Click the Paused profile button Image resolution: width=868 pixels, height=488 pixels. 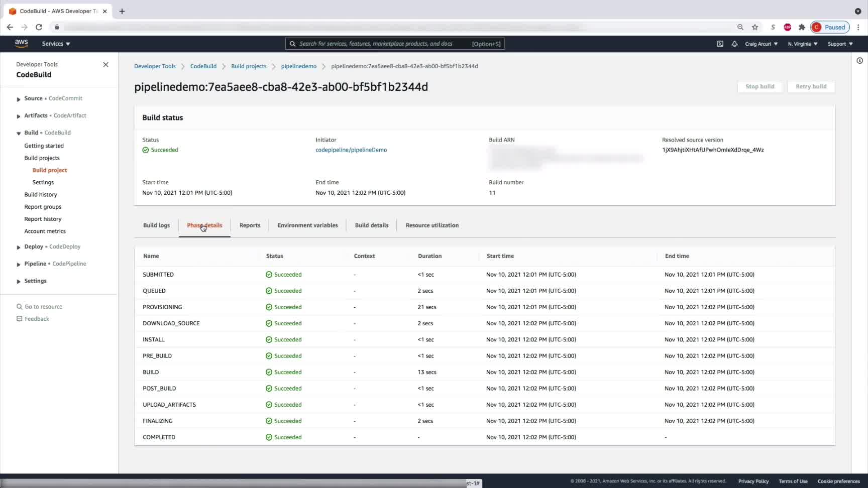pos(830,27)
